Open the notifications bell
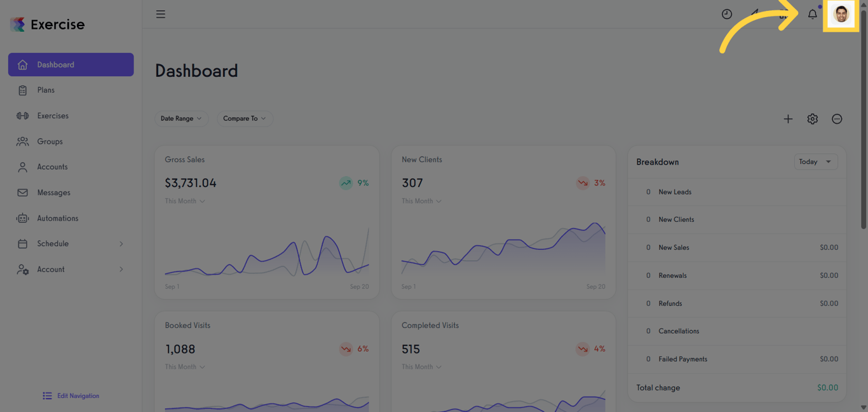The height and width of the screenshot is (412, 868). (x=813, y=14)
